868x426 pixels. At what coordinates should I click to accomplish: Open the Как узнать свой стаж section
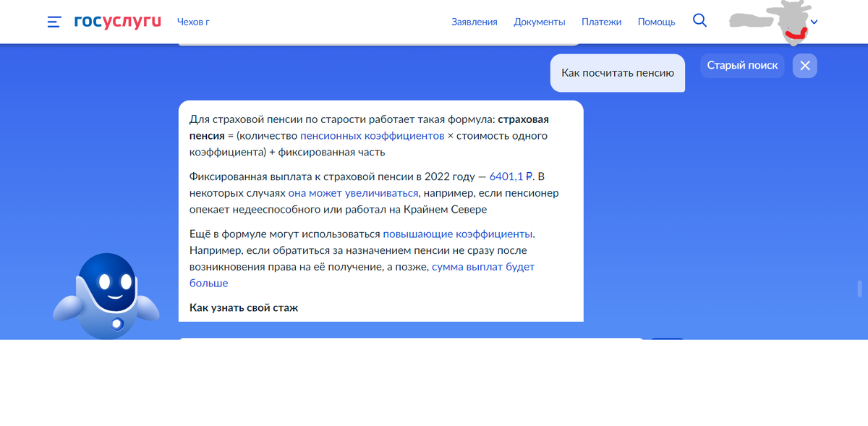(x=243, y=307)
